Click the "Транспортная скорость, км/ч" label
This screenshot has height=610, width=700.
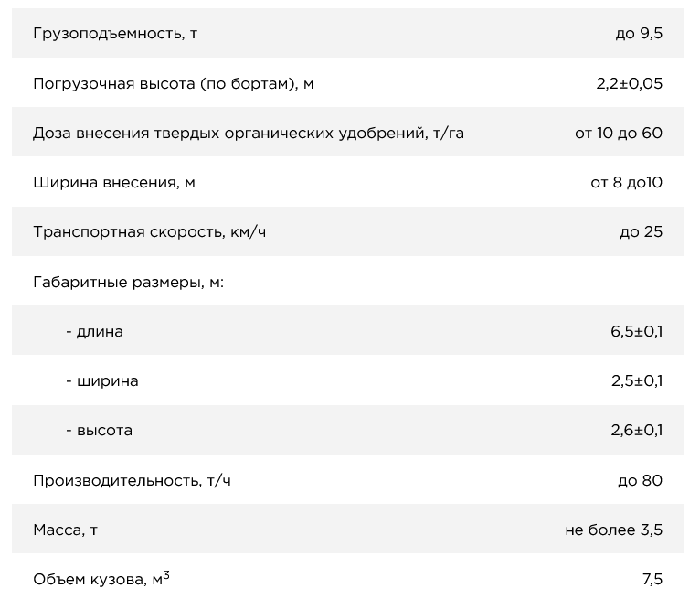pyautogui.click(x=150, y=232)
